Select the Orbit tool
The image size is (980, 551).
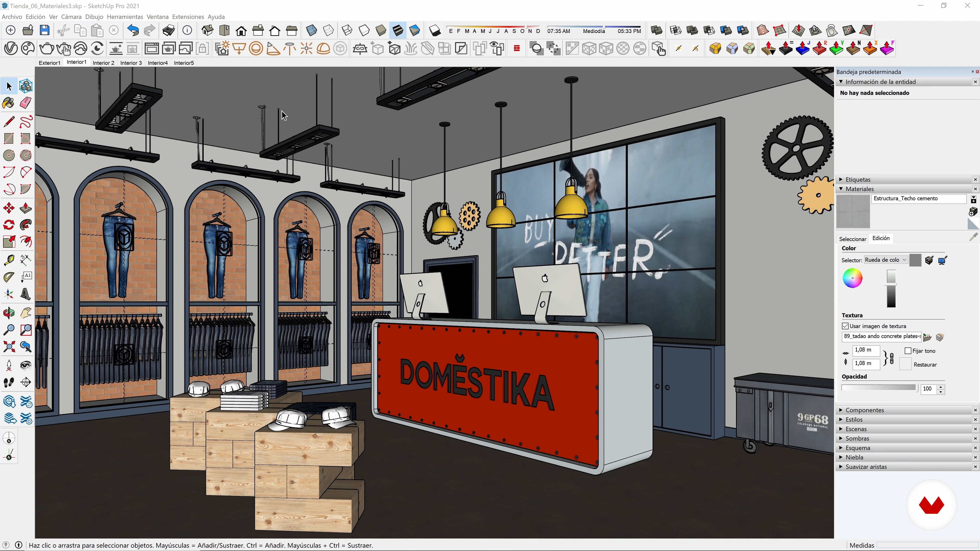pos(9,313)
